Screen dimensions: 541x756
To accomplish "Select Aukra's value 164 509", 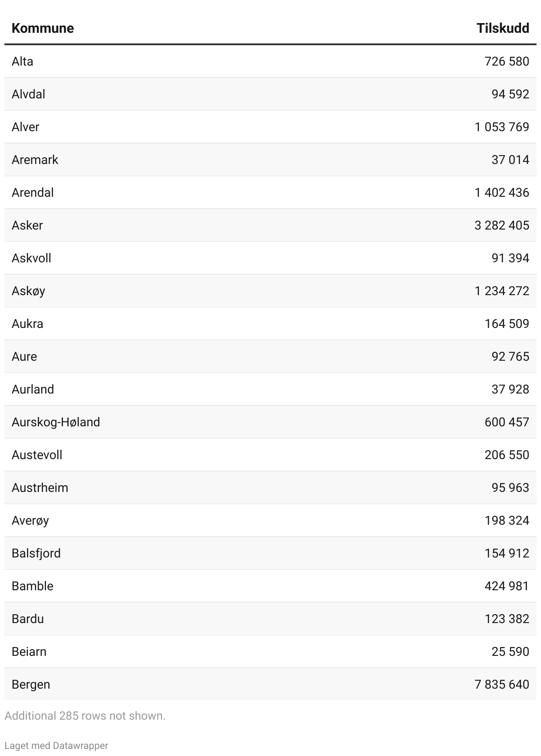I will (506, 323).
